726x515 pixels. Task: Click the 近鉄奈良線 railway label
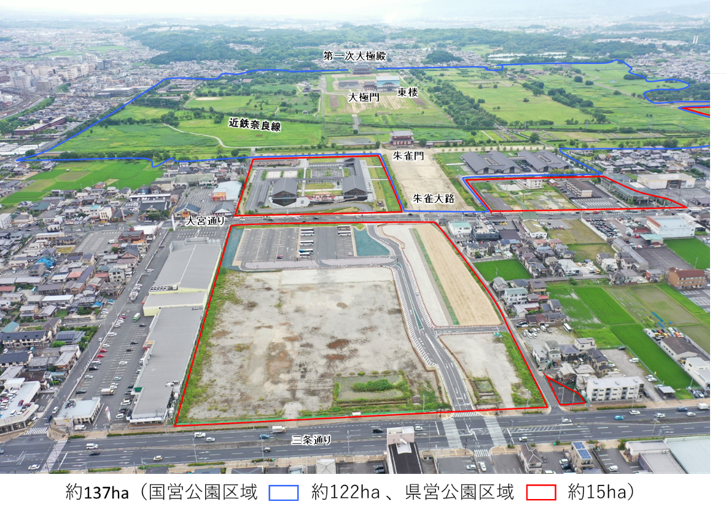tap(254, 125)
